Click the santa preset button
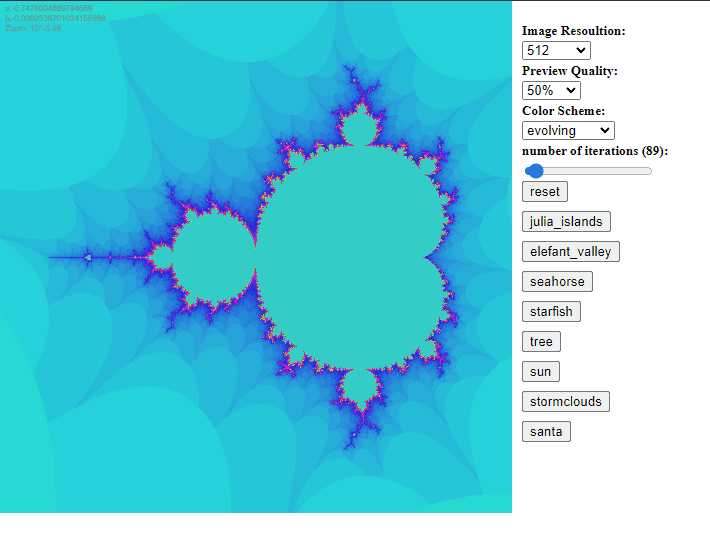The height and width of the screenshot is (550, 710). pos(546,432)
